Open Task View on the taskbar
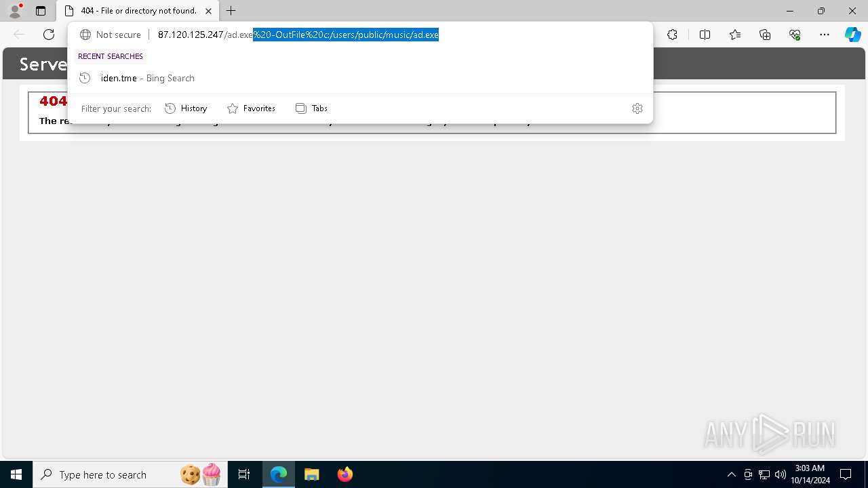 coord(244,474)
